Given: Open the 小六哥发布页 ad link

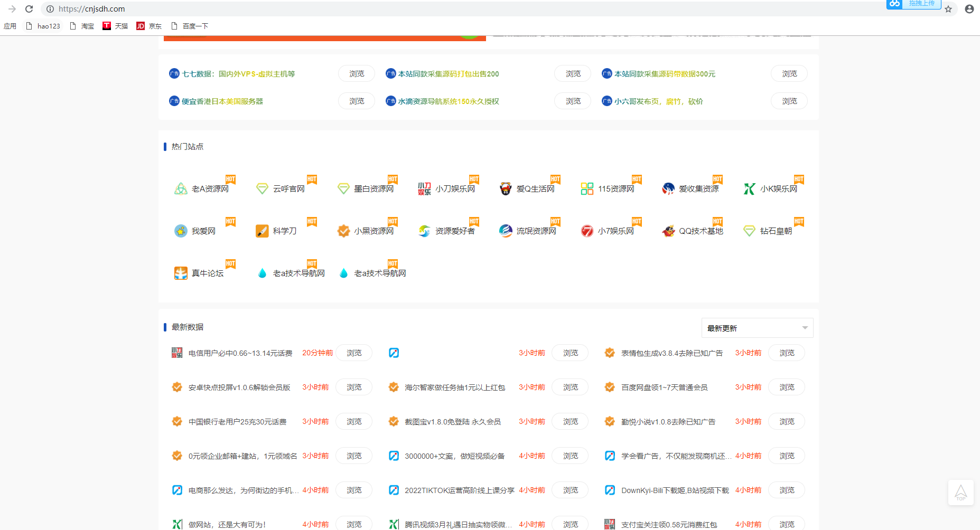Looking at the screenshot, I should [658, 101].
